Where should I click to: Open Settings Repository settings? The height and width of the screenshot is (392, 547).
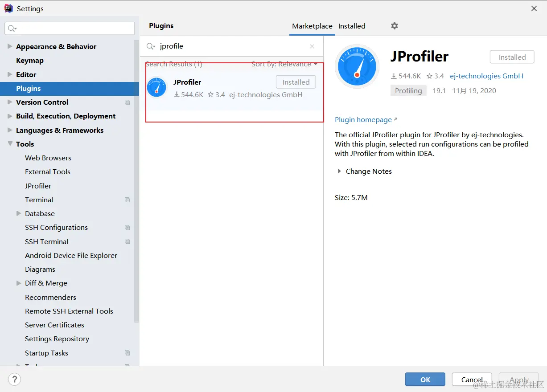click(57, 339)
